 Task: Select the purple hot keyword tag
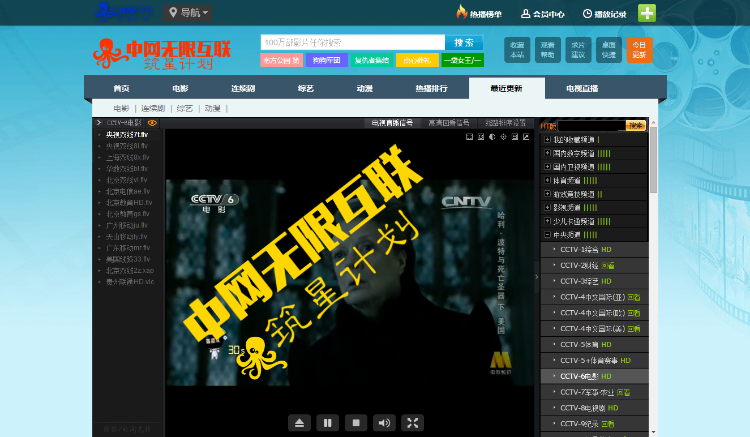click(327, 60)
